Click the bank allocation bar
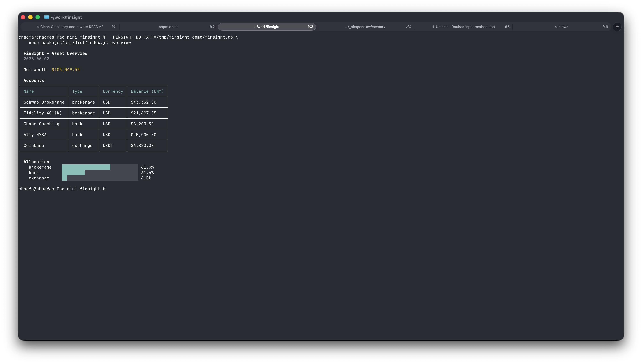The image size is (642, 364). coord(100,173)
